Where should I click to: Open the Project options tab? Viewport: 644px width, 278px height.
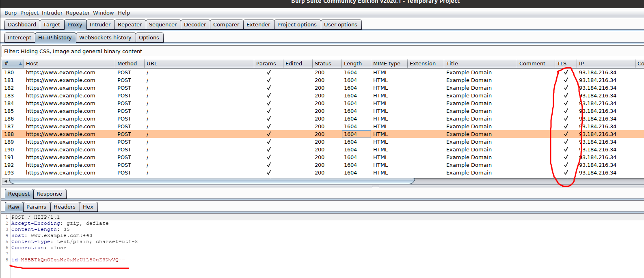click(297, 25)
